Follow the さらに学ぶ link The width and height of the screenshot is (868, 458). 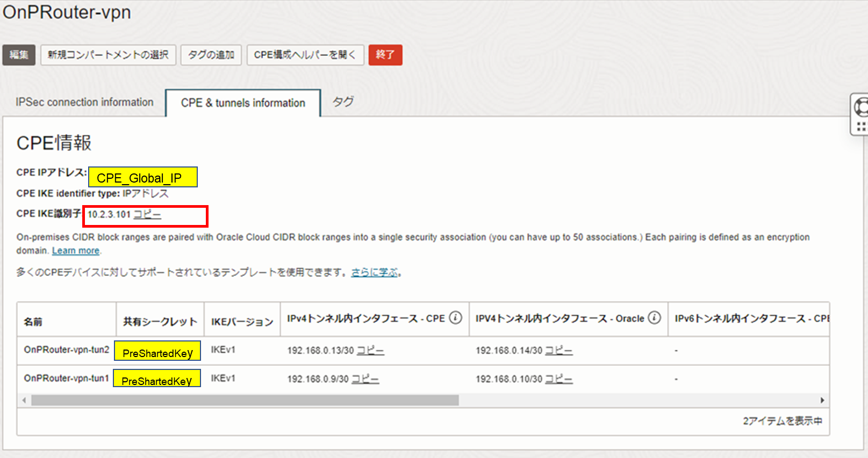375,273
